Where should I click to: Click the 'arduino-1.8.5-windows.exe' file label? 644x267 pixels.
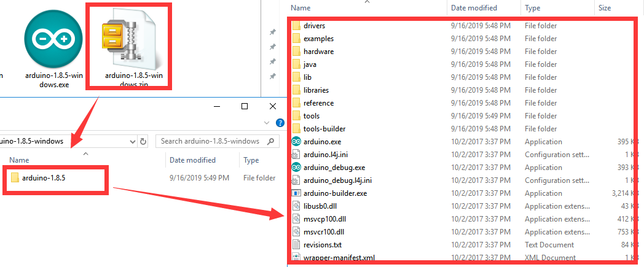coord(53,80)
